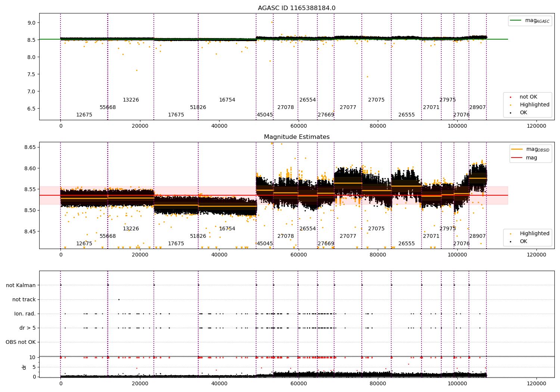Click obsid label 27078 in Magnitude Estimates plot
560x392 pixels.
pyautogui.click(x=286, y=236)
